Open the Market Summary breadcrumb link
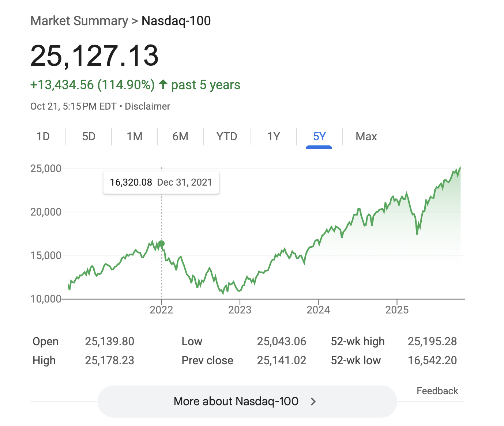The height and width of the screenshot is (426, 504). click(x=79, y=21)
